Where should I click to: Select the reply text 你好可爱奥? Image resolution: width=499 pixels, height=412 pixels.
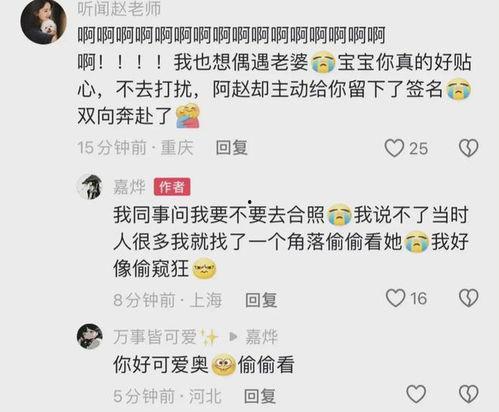click(x=161, y=365)
